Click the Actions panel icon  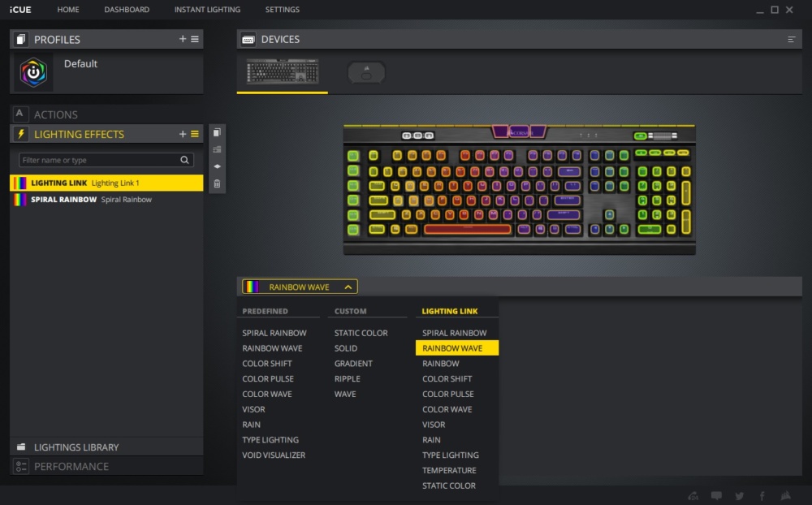pyautogui.click(x=19, y=114)
